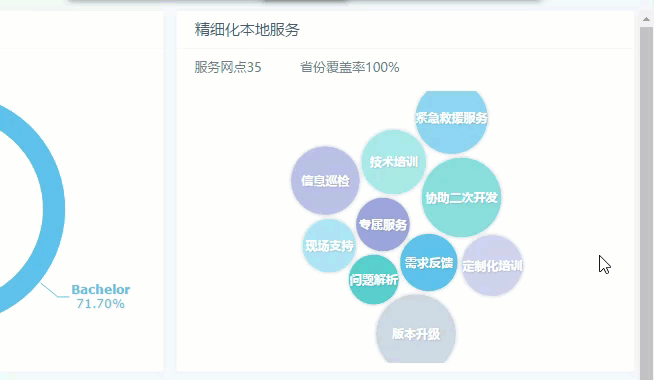Click the Bachelor label leader line
The height and width of the screenshot is (380, 654).
tap(55, 291)
